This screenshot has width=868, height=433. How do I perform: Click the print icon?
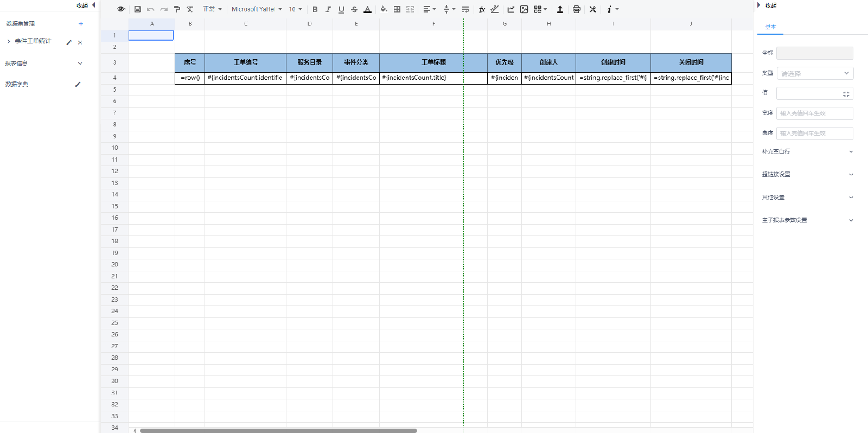(x=577, y=9)
